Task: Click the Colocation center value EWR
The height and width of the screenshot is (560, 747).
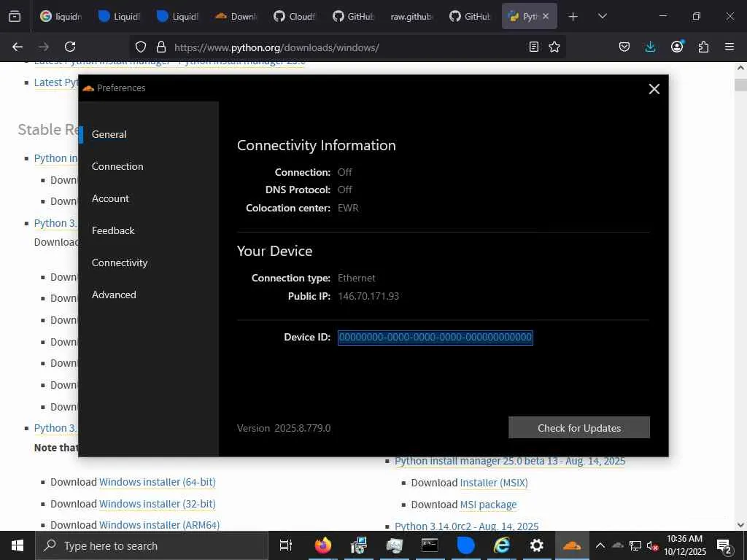Action: (348, 208)
